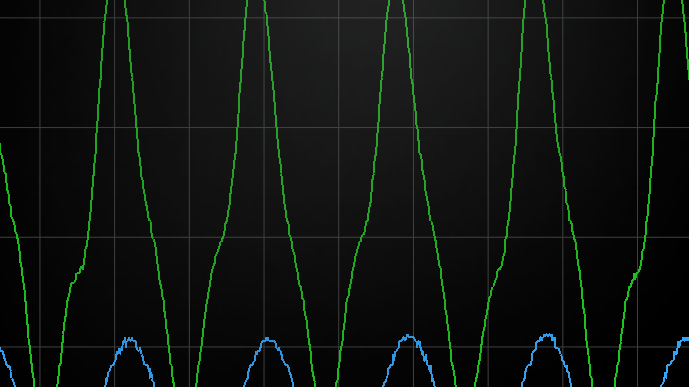Click the green falling segment at left edge
The image size is (689, 387).
17,265
